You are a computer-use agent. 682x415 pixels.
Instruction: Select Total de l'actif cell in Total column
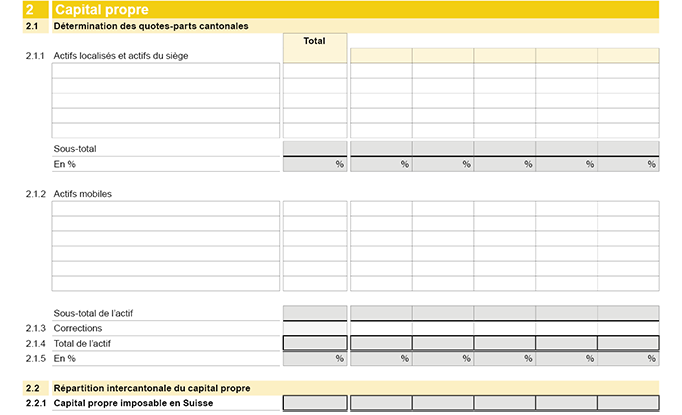315,343
